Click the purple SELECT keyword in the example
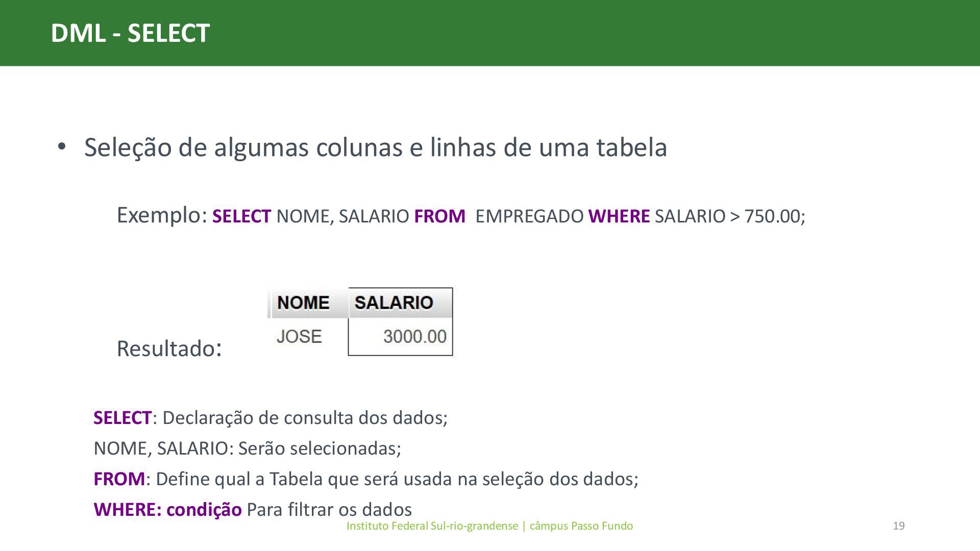Screen dimensions: 980x551 pos(241,216)
